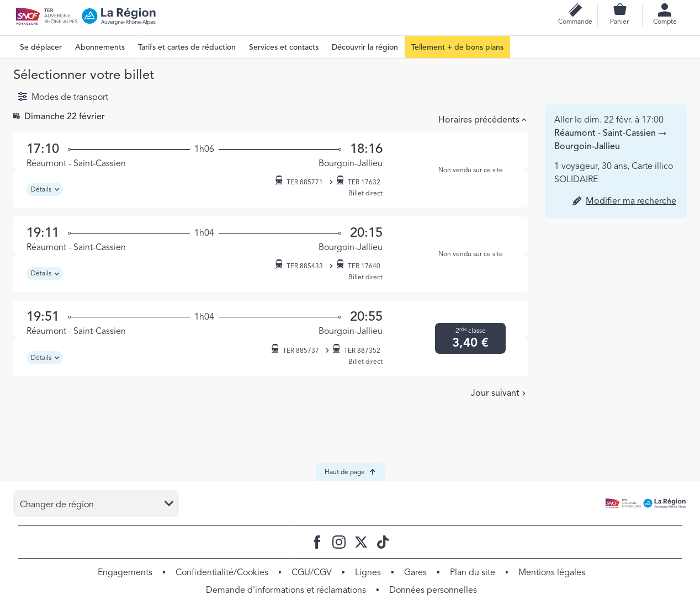This screenshot has height=616, width=700.
Task: Open Tarifs et cartes de réduction menu
Action: [x=187, y=47]
